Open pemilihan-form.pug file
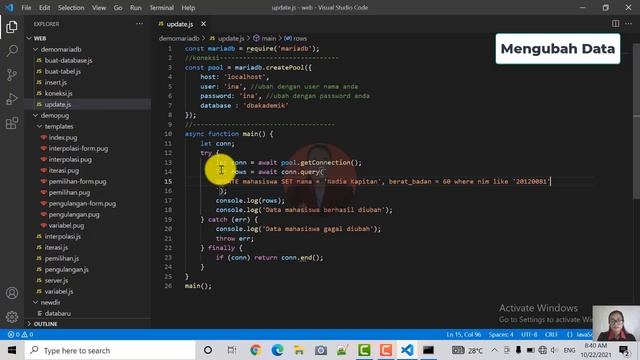640x360 pixels. (77, 182)
